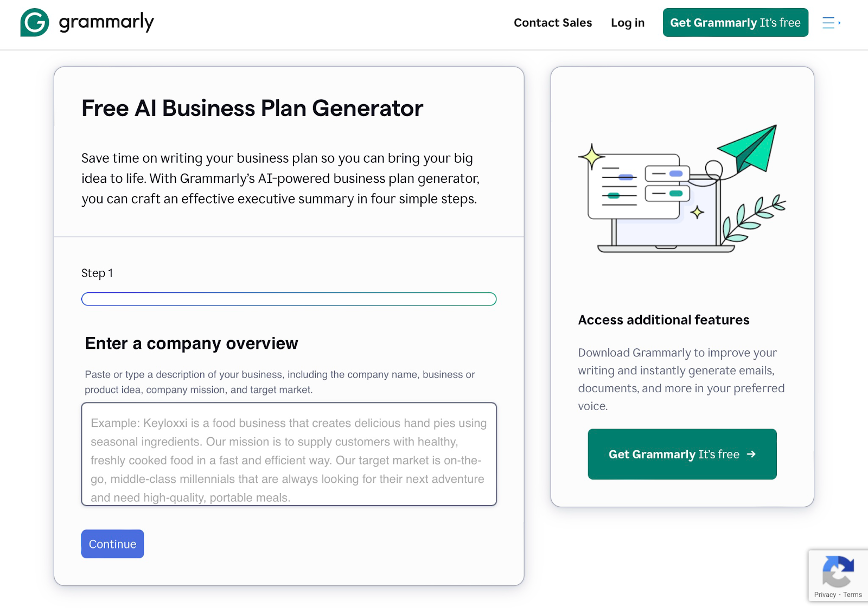The height and width of the screenshot is (613, 868).
Task: Click the Free AI Business Plan Generator heading
Action: click(252, 108)
